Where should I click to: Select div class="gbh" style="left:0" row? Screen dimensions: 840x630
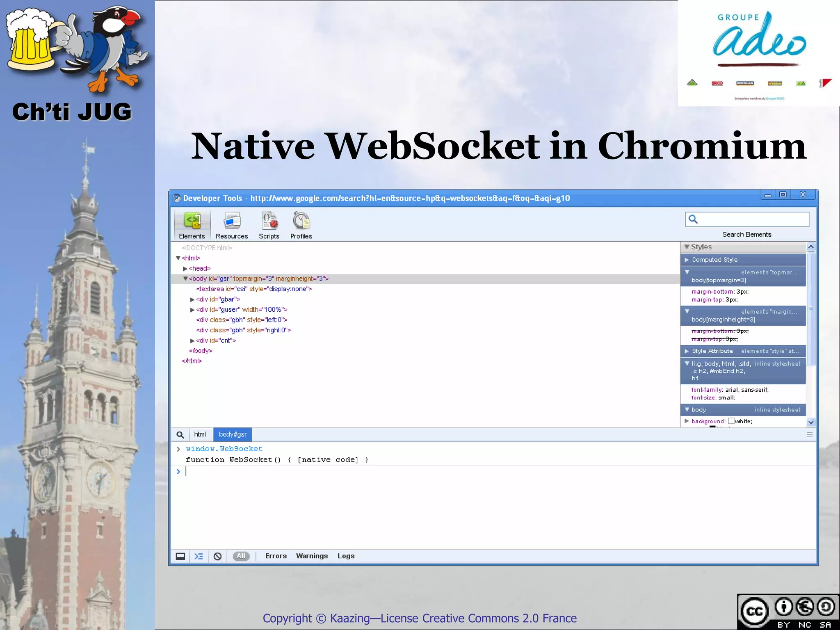[x=242, y=320]
